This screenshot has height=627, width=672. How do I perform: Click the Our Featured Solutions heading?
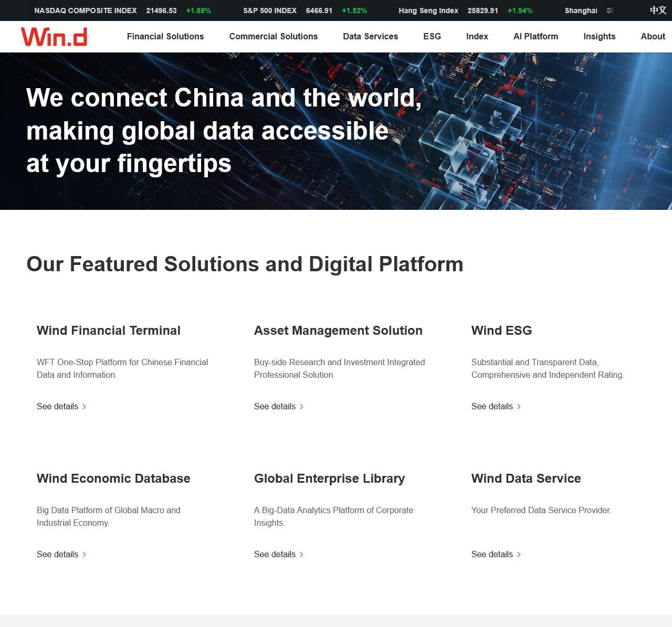[x=245, y=264]
